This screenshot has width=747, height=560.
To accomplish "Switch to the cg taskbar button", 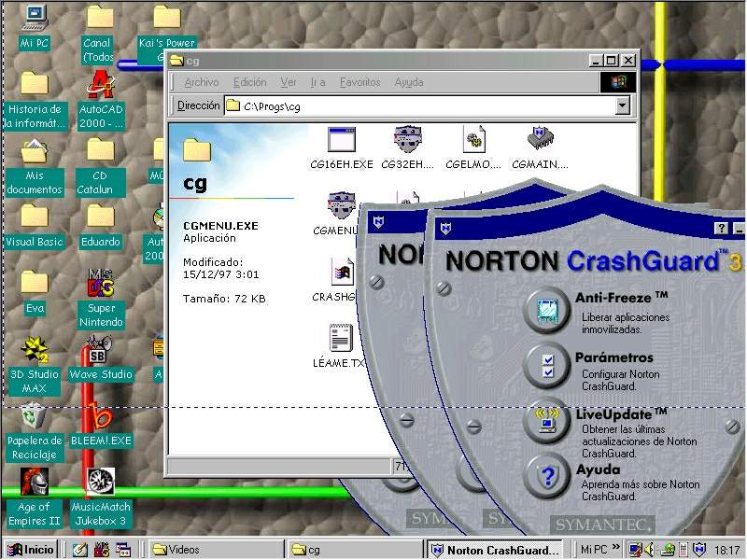I will 355,550.
